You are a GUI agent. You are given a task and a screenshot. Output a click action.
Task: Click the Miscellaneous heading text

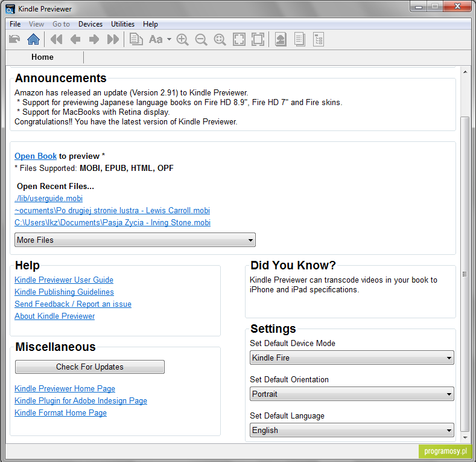pyautogui.click(x=56, y=347)
